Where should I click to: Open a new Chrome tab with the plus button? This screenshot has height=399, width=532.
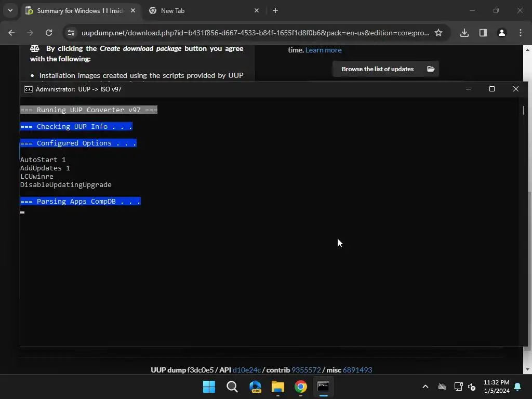[275, 10]
